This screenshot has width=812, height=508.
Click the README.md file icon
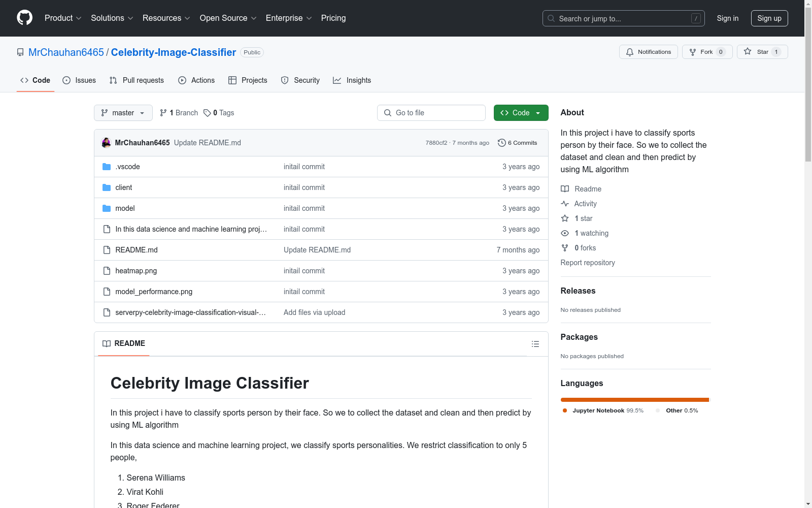pos(107,250)
